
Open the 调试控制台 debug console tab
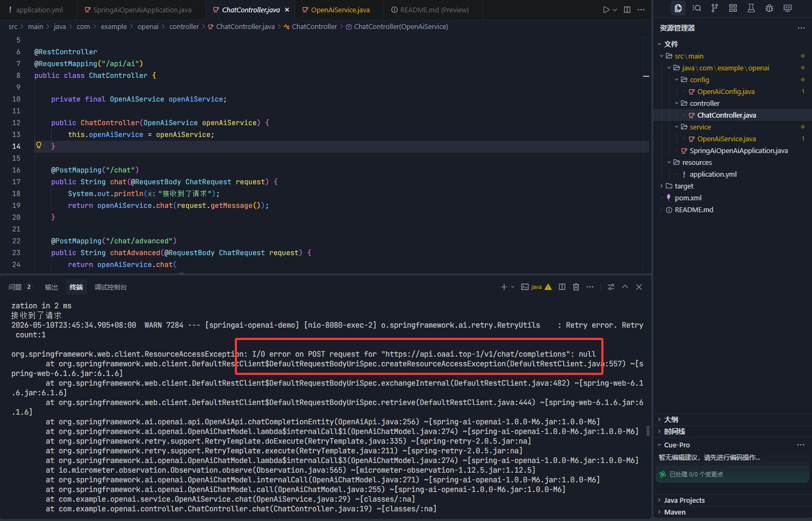coord(111,287)
